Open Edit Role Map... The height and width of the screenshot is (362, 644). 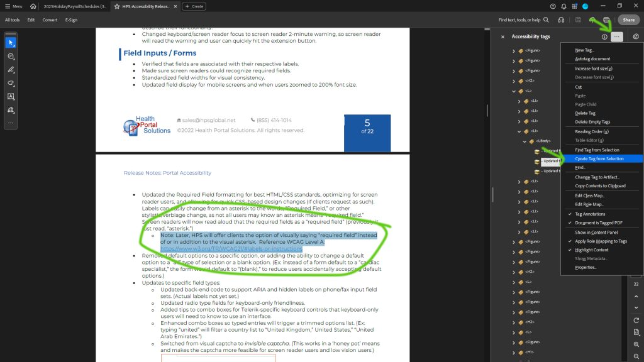(x=589, y=204)
